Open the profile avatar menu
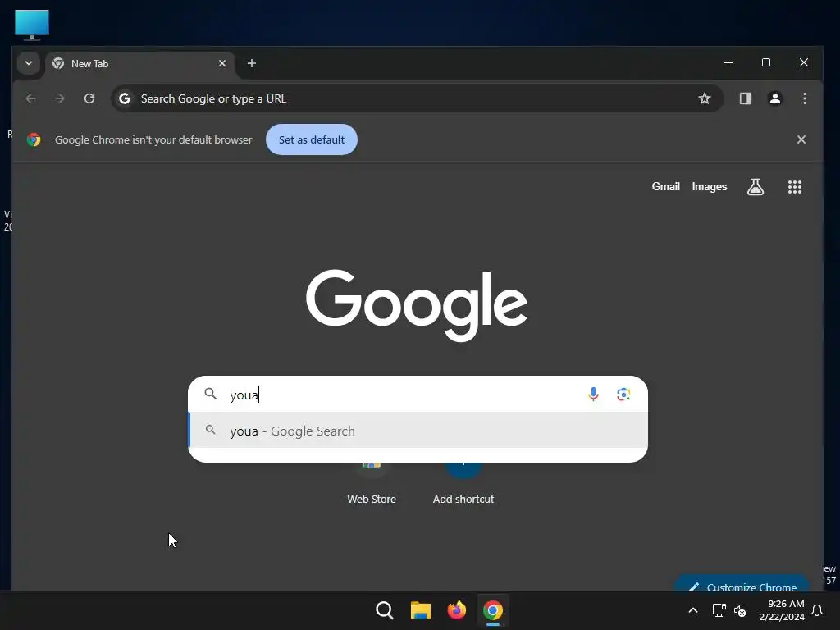This screenshot has height=630, width=840. point(774,98)
